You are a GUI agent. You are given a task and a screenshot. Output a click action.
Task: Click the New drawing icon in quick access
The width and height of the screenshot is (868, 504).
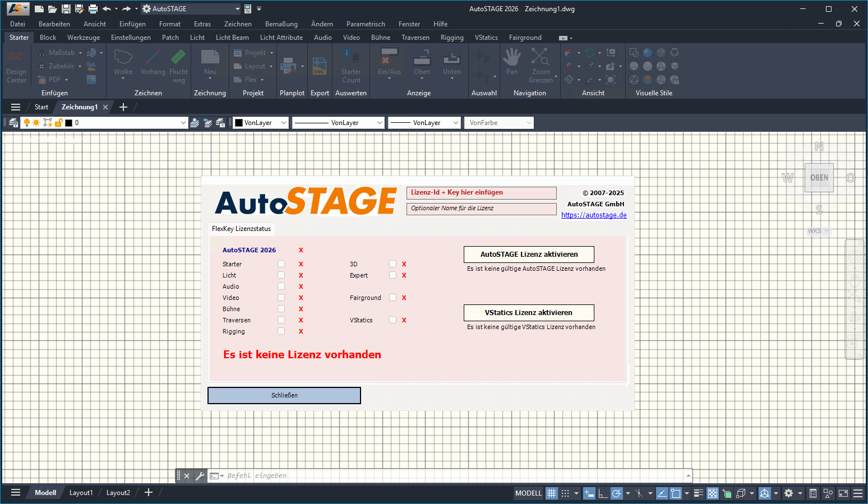pos(39,9)
